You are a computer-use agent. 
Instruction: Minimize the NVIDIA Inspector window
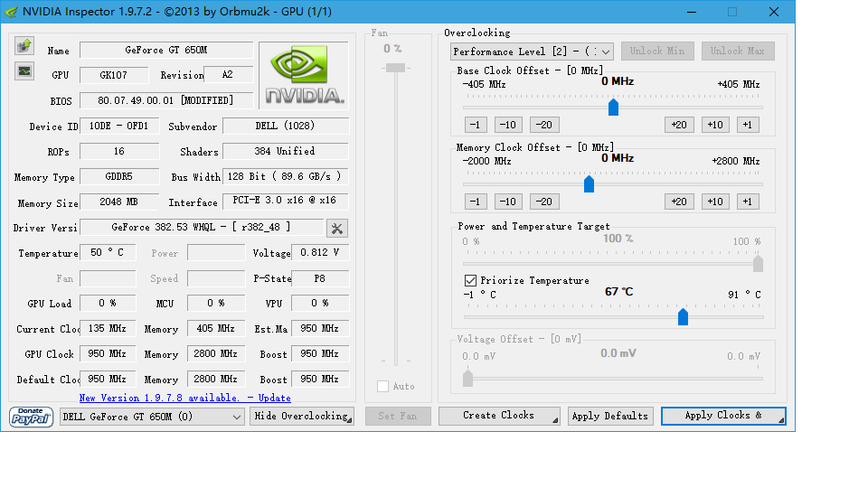click(692, 12)
